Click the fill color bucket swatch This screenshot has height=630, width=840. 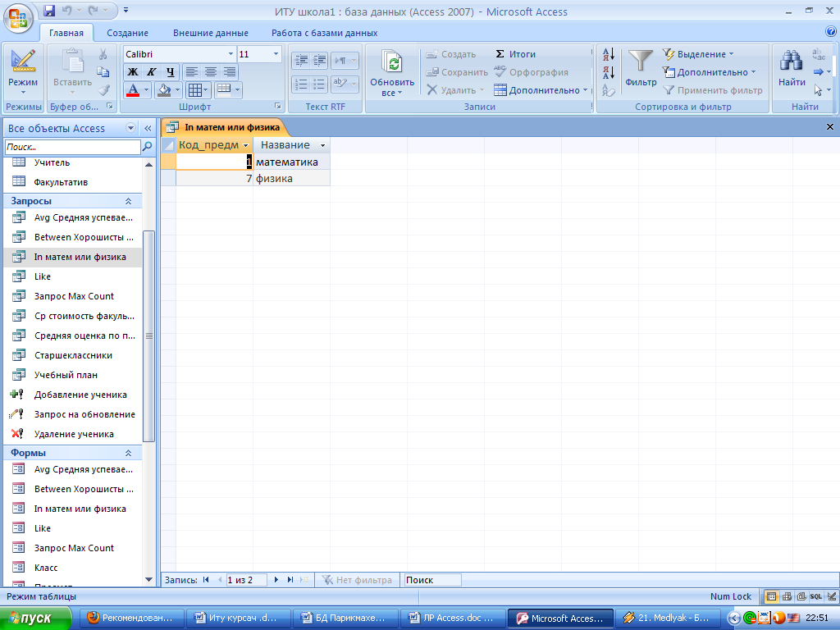[x=164, y=90]
